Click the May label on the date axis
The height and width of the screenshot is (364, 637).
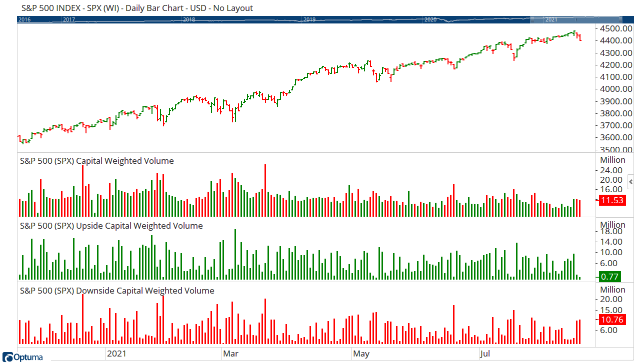pos(361,354)
